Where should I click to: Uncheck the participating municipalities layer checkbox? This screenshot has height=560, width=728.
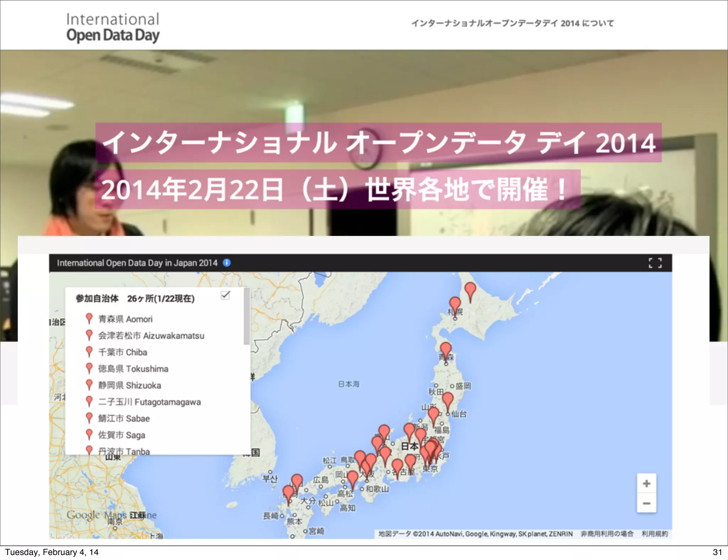point(225,295)
